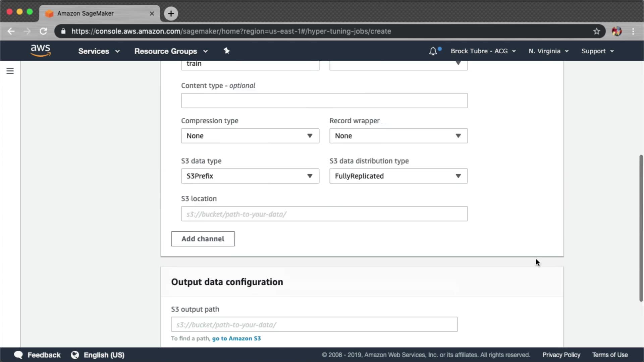Open a new browser tab
This screenshot has width=644, height=362.
pyautogui.click(x=171, y=13)
